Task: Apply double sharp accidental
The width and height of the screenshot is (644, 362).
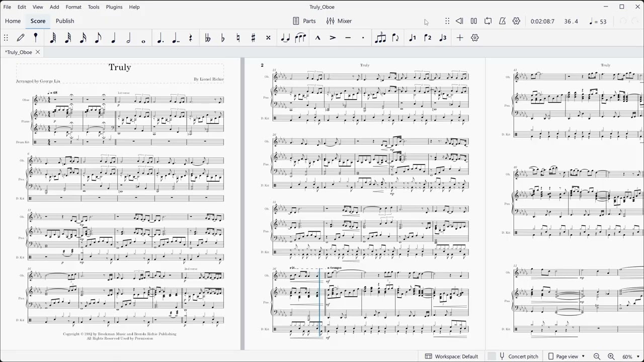Action: [x=268, y=38]
